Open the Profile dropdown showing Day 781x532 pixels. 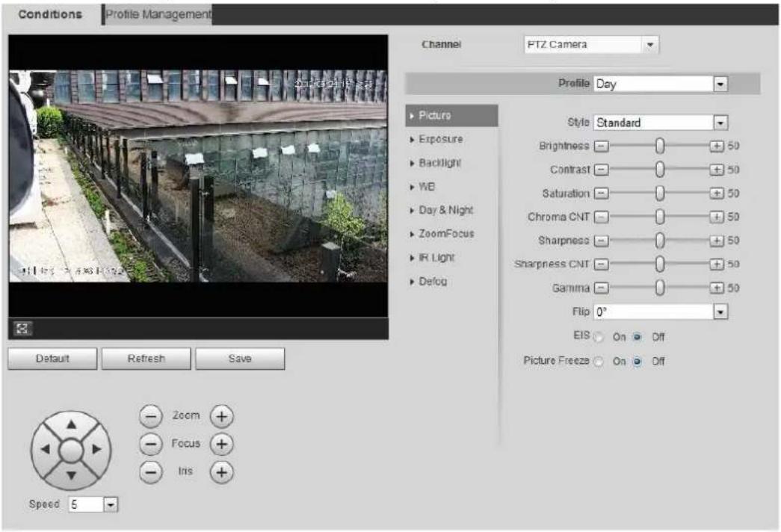[661, 84]
